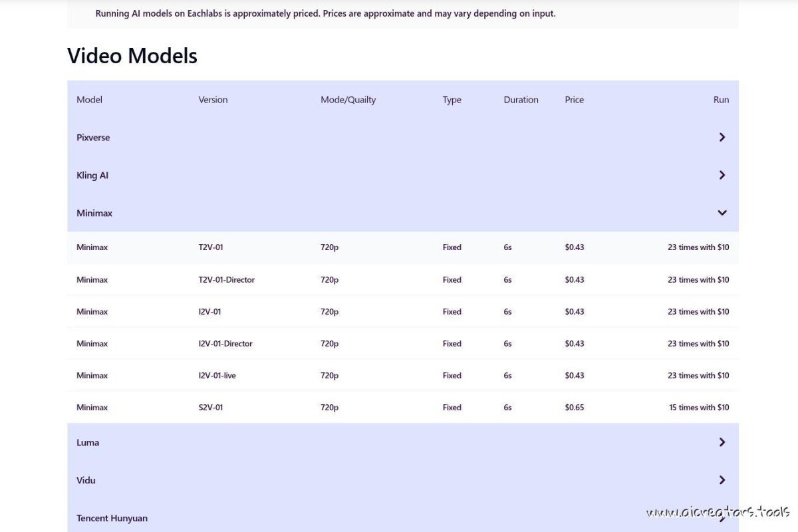Click the Mode/Quailty column header
The image size is (798, 532).
pos(348,99)
